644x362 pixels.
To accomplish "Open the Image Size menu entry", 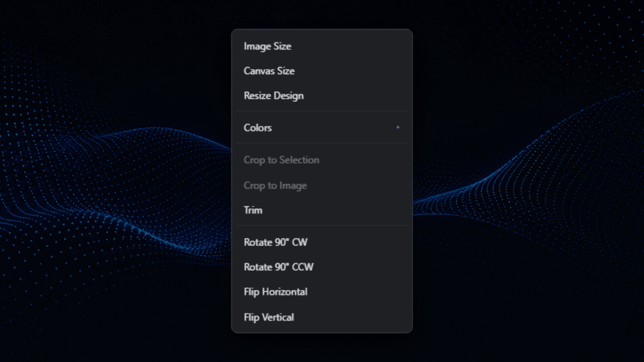I will click(x=322, y=47).
